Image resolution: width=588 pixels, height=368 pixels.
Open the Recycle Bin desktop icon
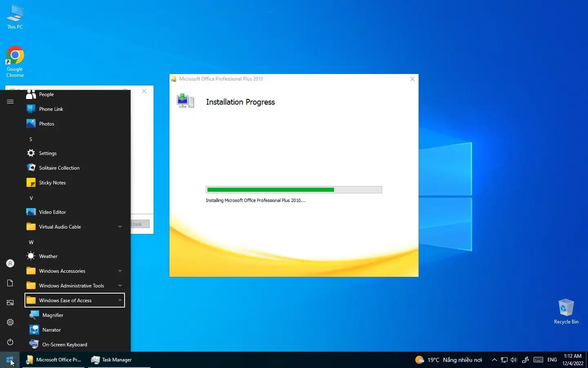(x=566, y=312)
